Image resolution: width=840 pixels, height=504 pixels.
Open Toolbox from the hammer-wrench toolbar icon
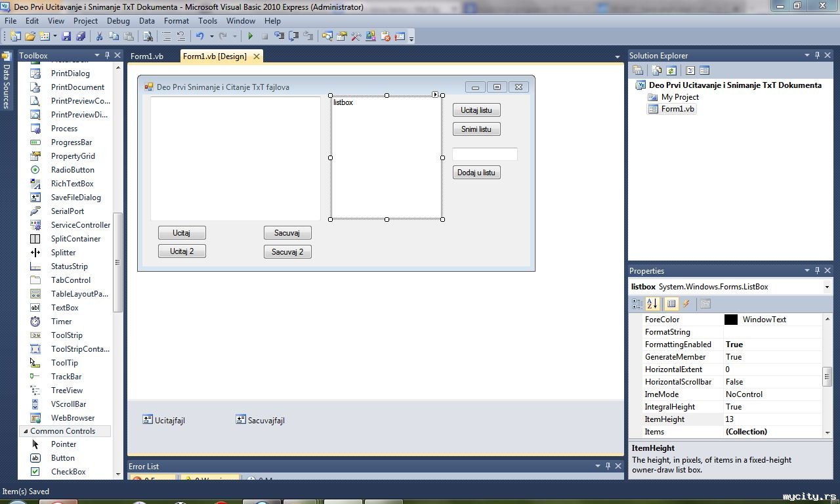pos(356,37)
